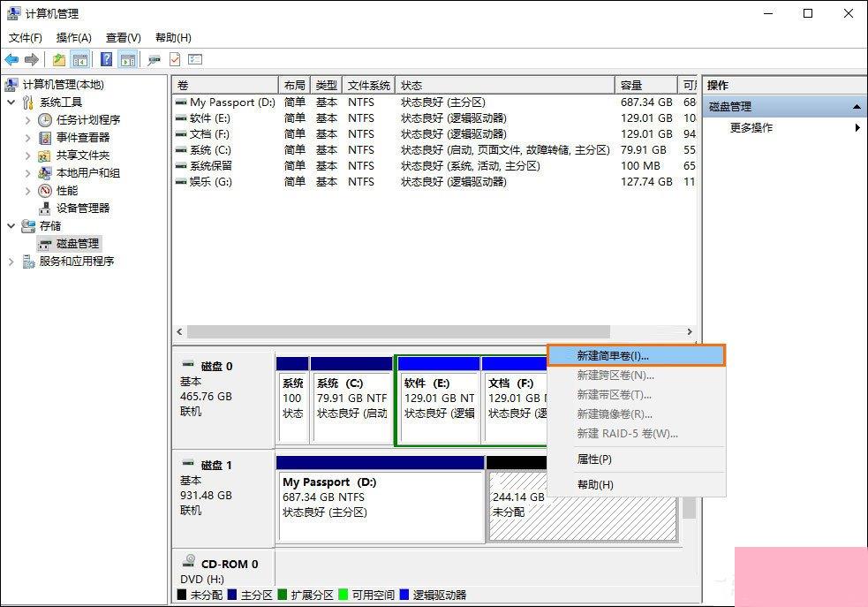868x607 pixels.
Task: Click the gray Forward arrow in toolbar
Action: point(32,59)
